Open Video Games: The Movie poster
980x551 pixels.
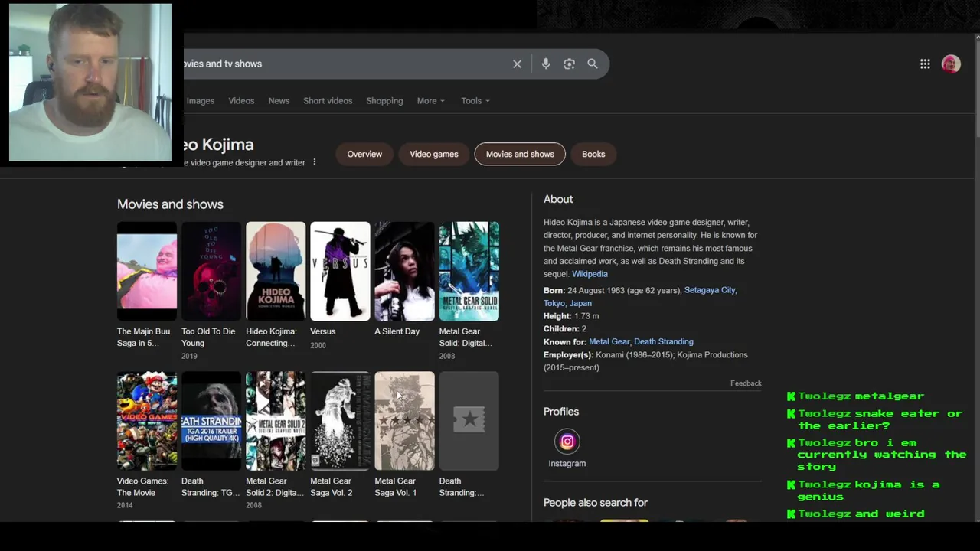tap(147, 421)
